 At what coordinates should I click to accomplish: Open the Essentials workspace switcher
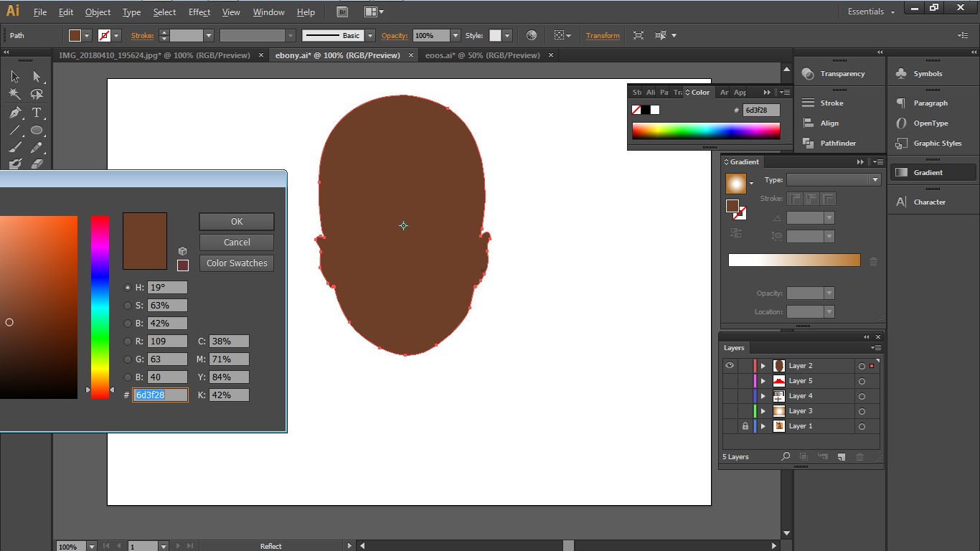pyautogui.click(x=872, y=11)
